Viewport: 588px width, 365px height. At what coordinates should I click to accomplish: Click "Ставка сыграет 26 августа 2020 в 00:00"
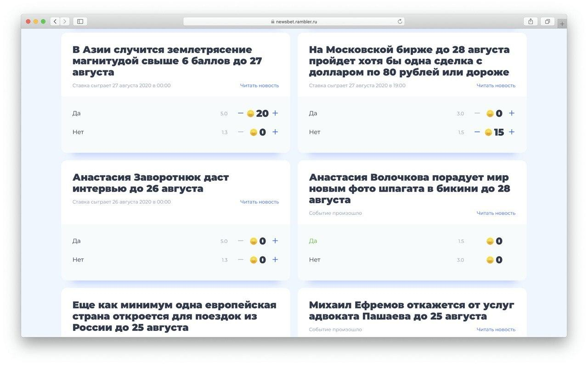click(122, 202)
